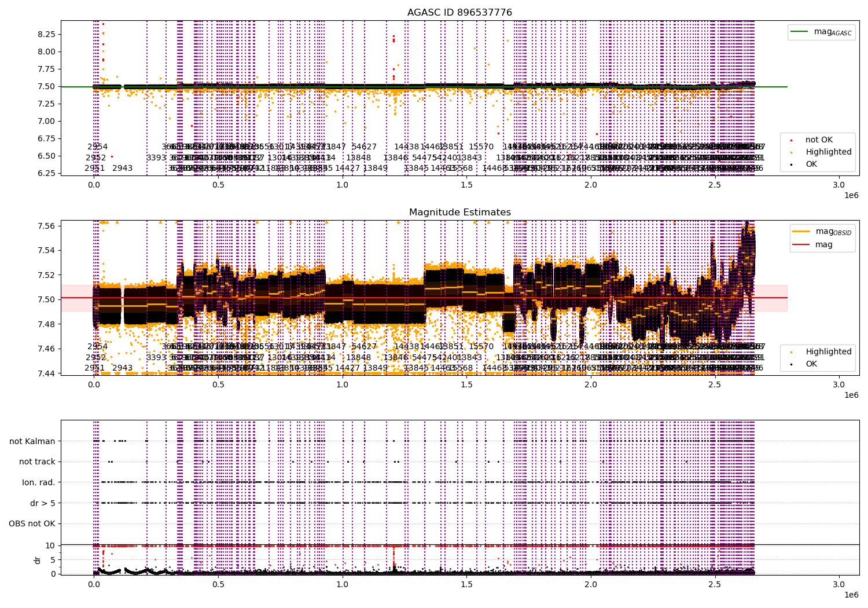This screenshot has width=868, height=608.
Task: Click OBSID label 54627 in top plot
Action: [365, 147]
